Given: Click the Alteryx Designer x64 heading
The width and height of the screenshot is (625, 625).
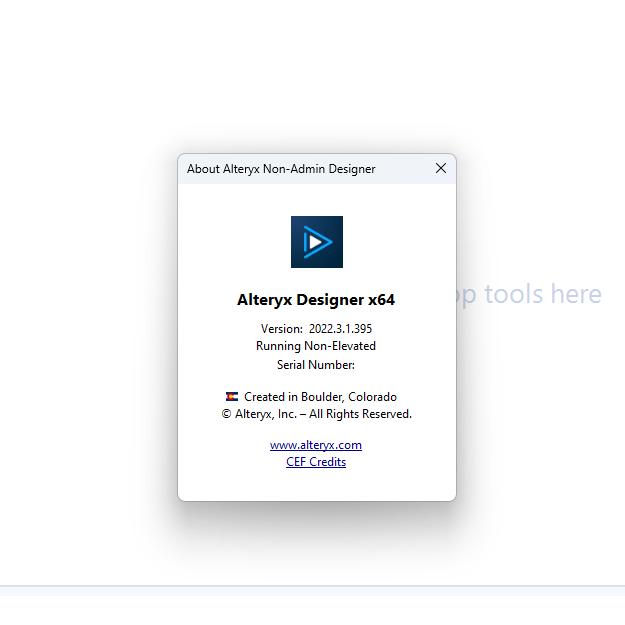Looking at the screenshot, I should [x=316, y=299].
